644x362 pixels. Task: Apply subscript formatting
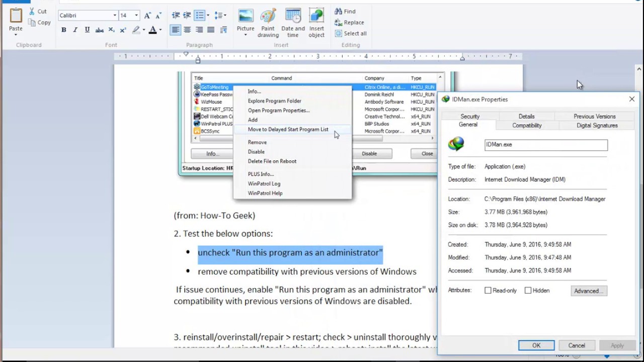click(111, 30)
